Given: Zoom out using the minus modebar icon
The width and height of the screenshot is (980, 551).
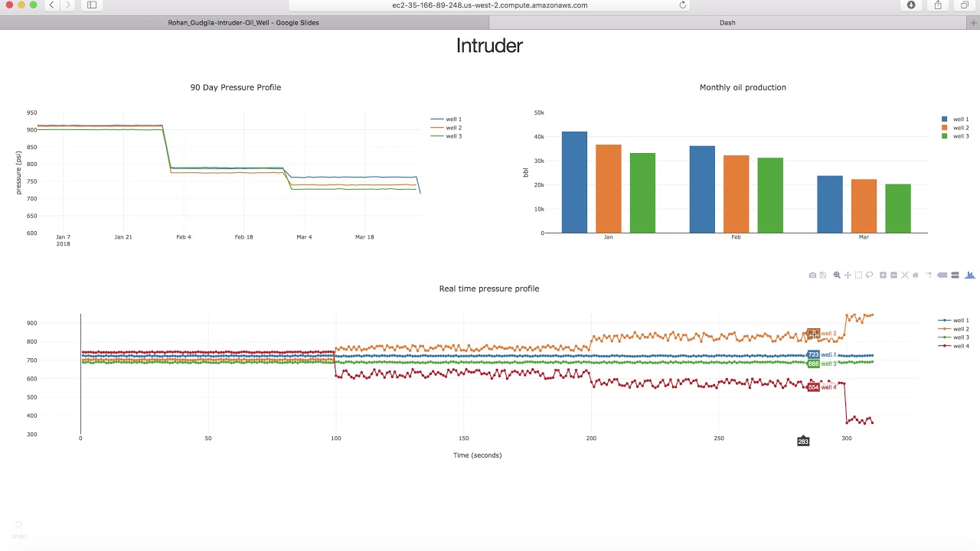Looking at the screenshot, I should (x=893, y=275).
